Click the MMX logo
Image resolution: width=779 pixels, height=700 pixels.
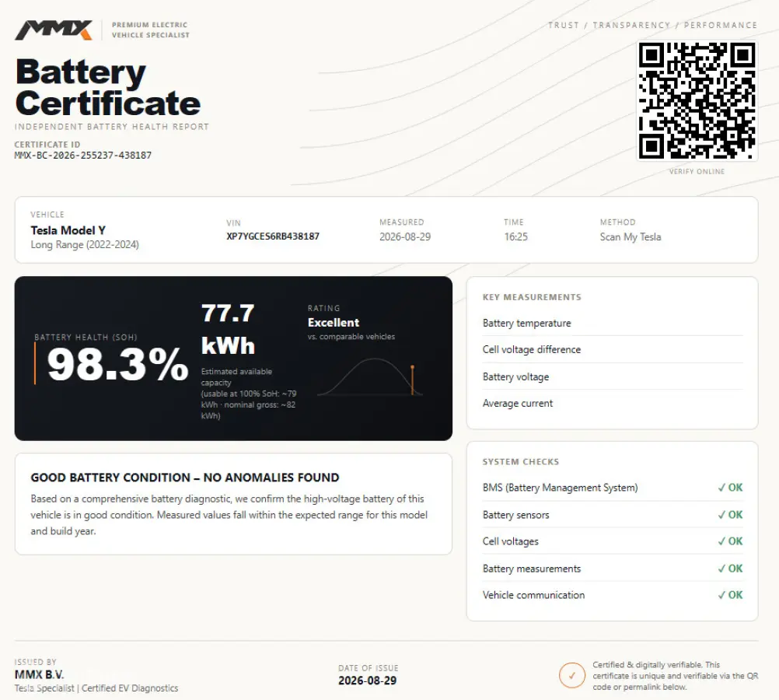point(54,30)
